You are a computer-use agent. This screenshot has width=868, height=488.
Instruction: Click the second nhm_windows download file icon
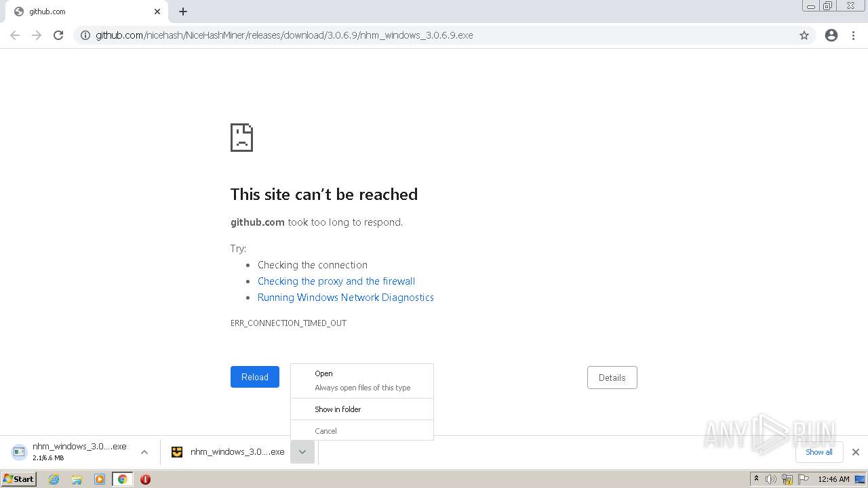177,452
